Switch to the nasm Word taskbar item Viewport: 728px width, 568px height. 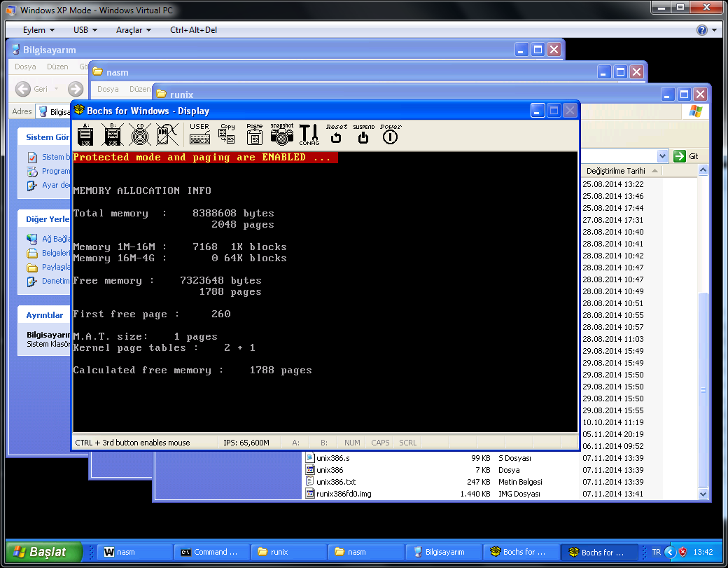tap(136, 552)
